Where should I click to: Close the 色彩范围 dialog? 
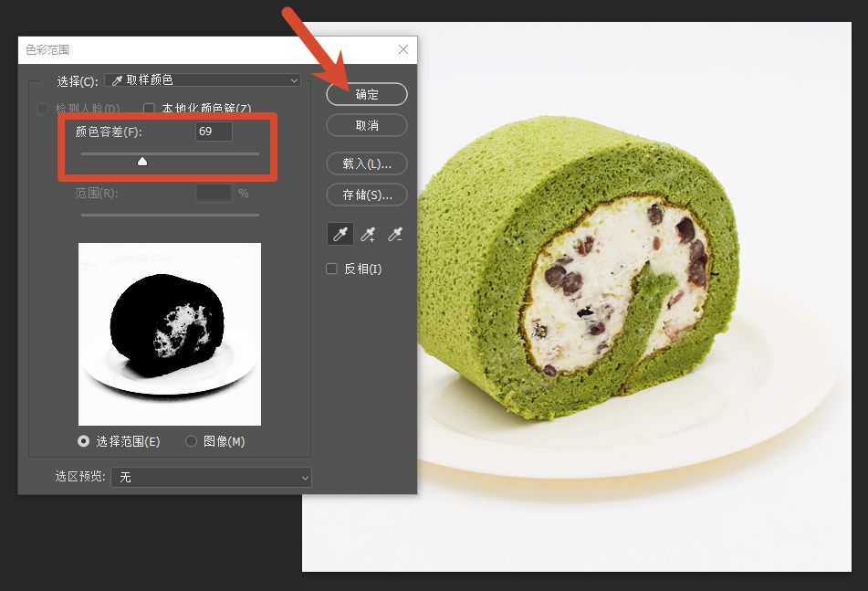[x=403, y=50]
